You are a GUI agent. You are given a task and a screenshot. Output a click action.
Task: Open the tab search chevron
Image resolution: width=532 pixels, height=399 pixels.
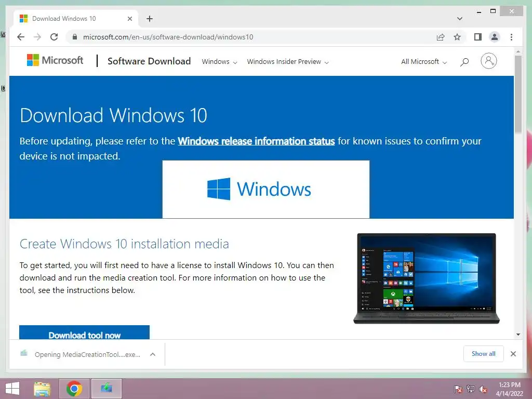[x=460, y=19]
